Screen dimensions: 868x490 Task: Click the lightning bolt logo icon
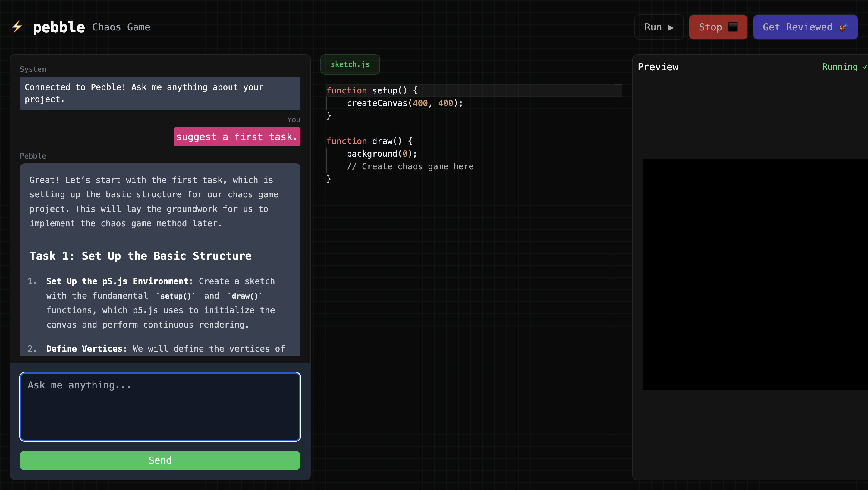coord(17,27)
